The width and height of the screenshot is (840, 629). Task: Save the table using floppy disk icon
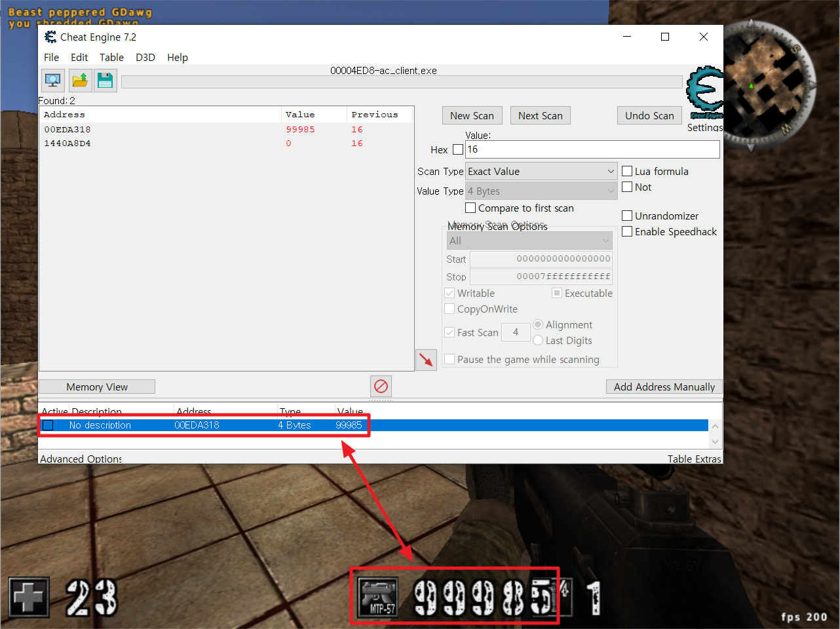pos(105,81)
